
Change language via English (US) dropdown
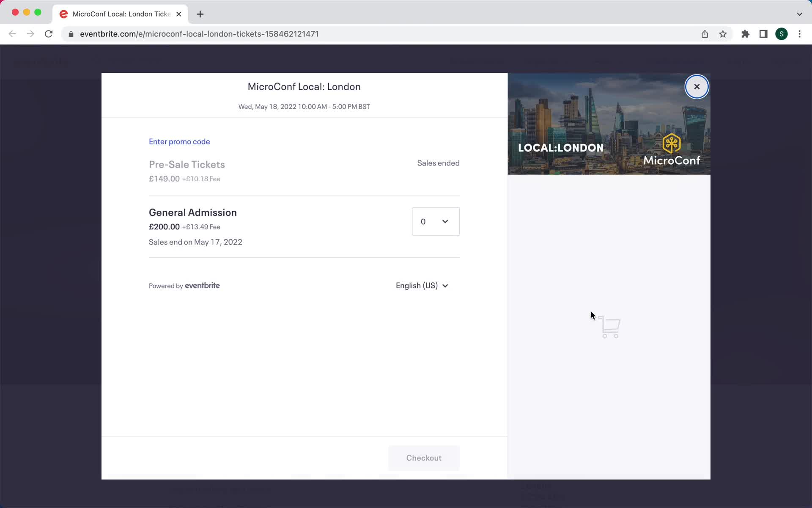[422, 285]
